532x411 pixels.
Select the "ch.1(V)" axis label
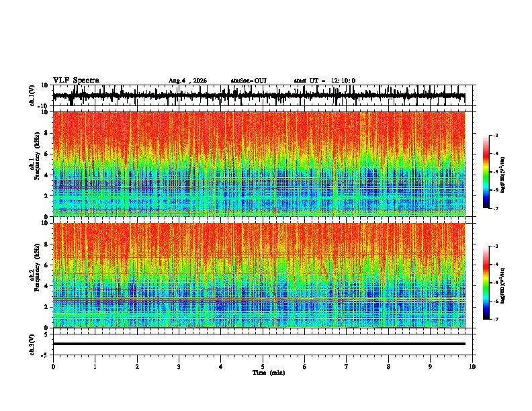[32, 95]
